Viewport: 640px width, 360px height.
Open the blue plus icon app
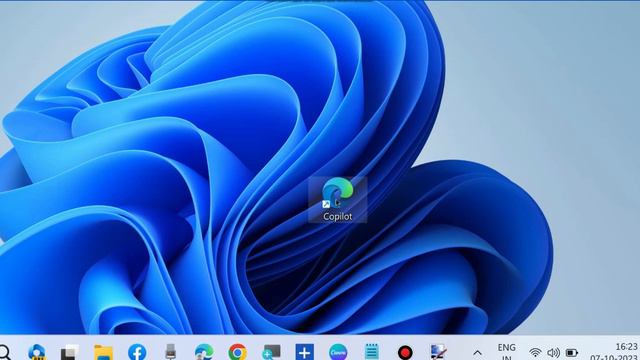(x=304, y=352)
